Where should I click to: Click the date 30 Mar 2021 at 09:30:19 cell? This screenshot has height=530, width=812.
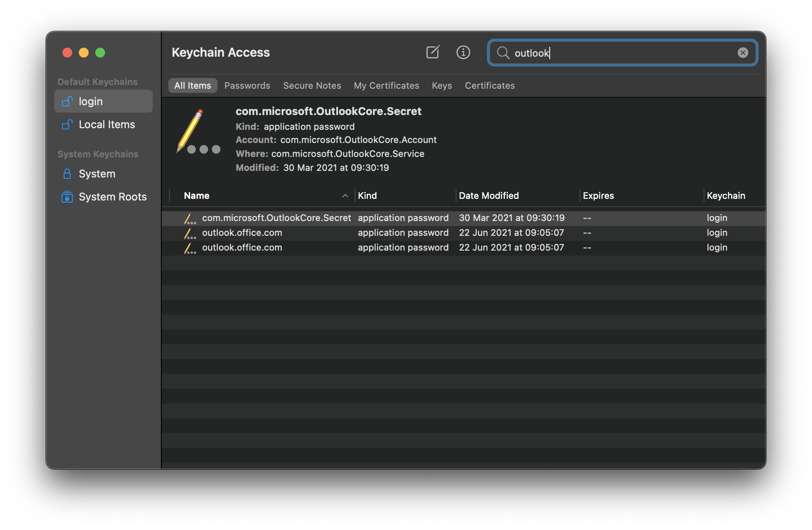coord(512,218)
